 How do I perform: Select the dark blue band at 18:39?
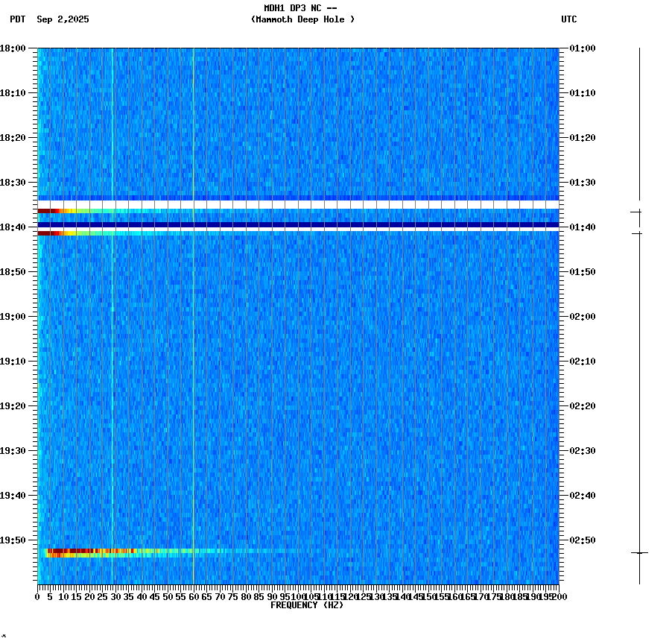[298, 224]
